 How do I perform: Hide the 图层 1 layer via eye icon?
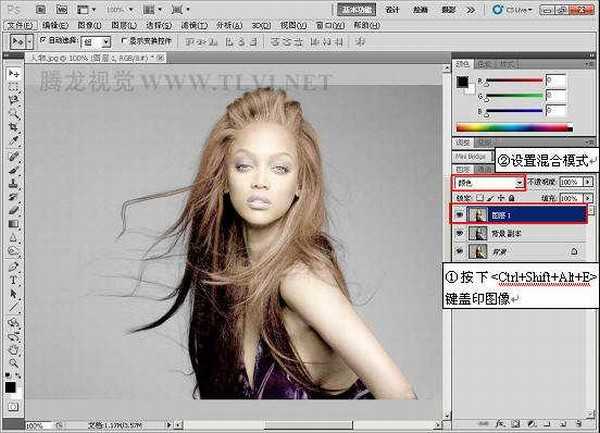[x=457, y=213]
